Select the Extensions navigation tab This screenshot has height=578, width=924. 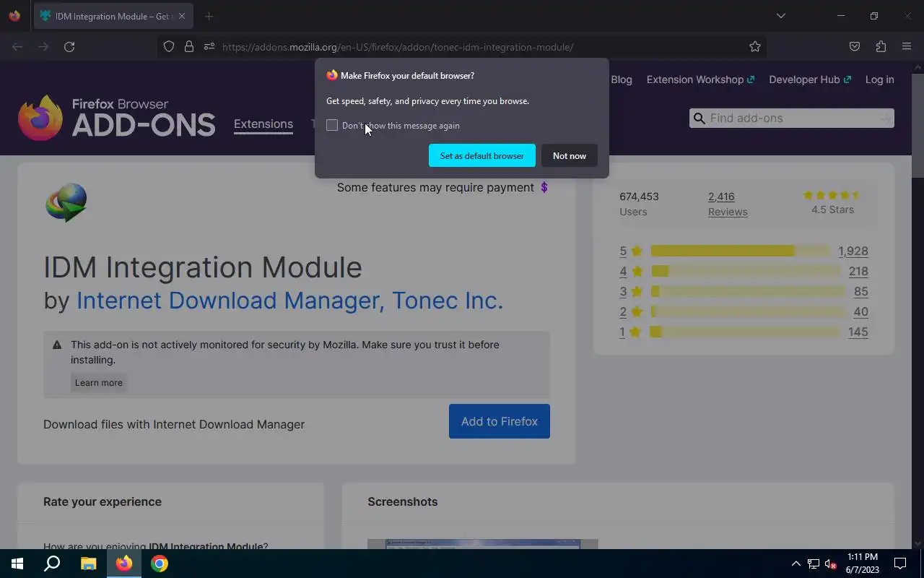[x=263, y=124]
